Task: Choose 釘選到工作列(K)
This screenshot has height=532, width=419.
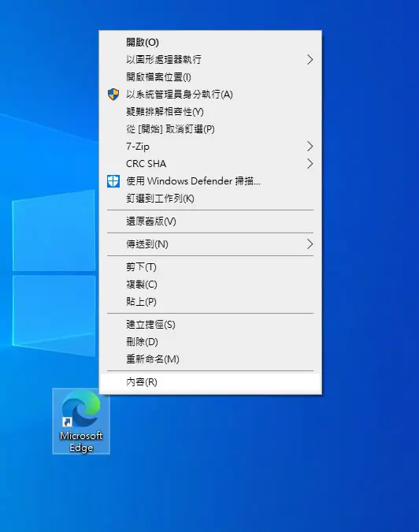Action: point(210,199)
